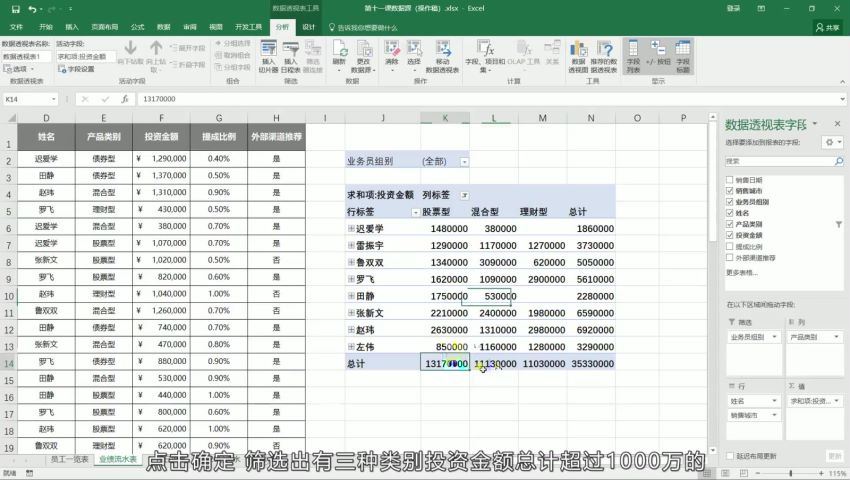Switch to the 员工一览表 sheet tab
The image size is (850, 480).
tap(69, 459)
